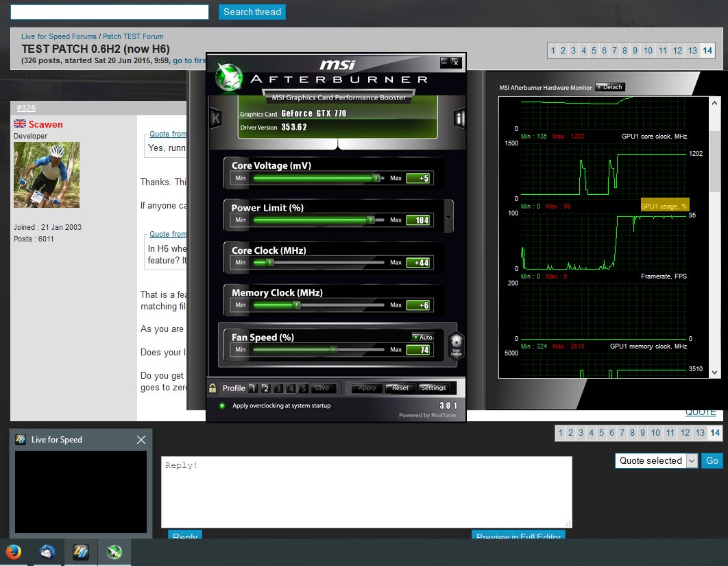
Task: Click the Fan Speed value field 74
Action: click(x=418, y=350)
